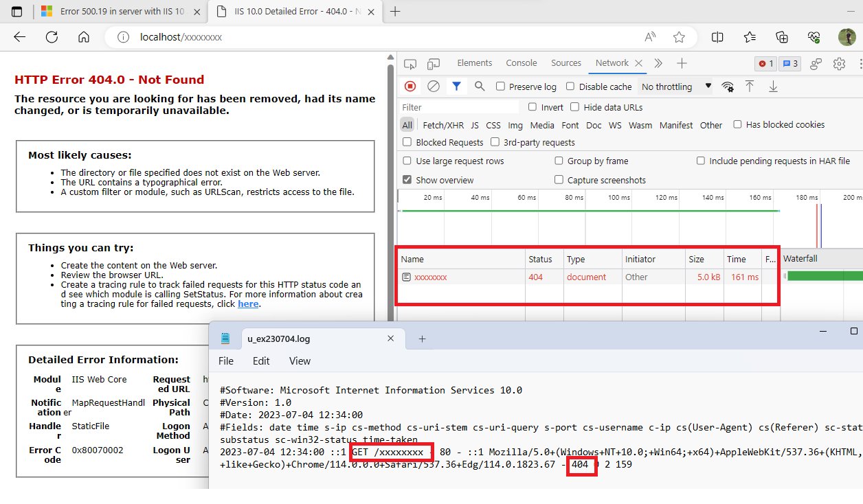Image resolution: width=863 pixels, height=504 pixels.
Task: Clear the network requests list
Action: pyautogui.click(x=434, y=86)
